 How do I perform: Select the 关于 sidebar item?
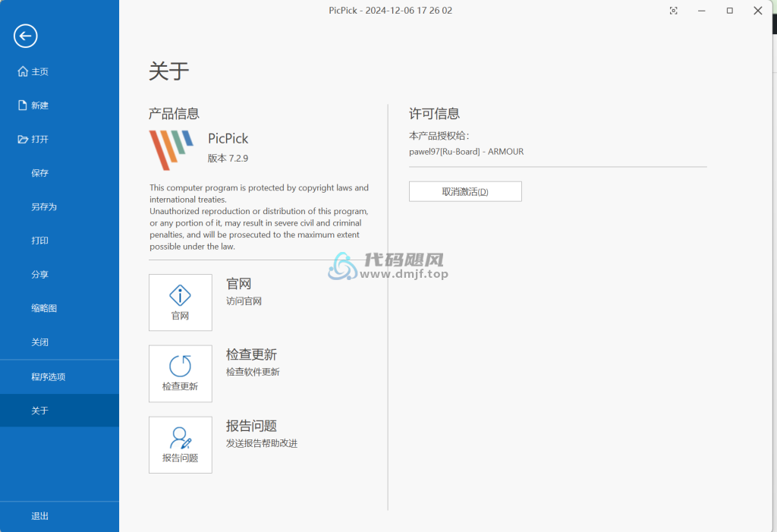tap(59, 411)
